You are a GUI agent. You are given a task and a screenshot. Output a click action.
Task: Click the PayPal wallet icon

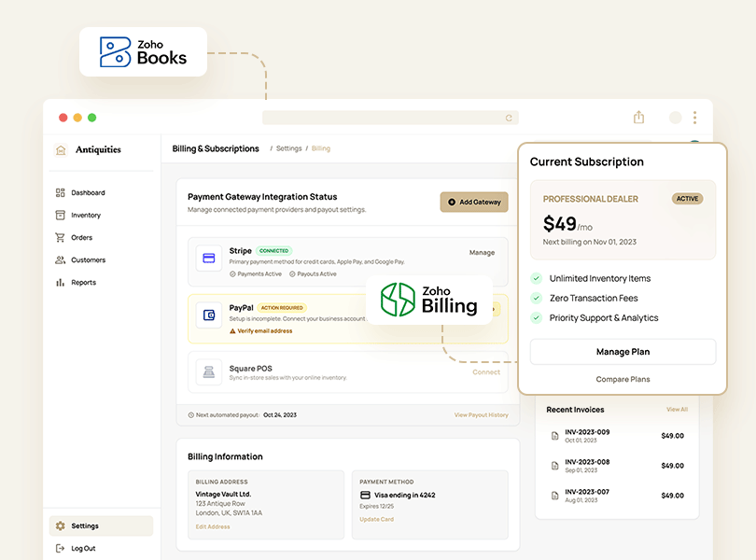pos(209,315)
